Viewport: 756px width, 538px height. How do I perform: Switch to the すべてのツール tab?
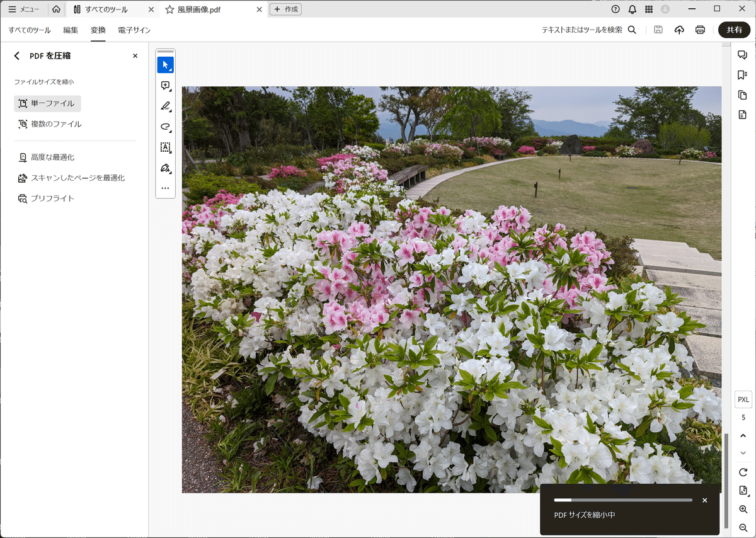click(x=113, y=9)
